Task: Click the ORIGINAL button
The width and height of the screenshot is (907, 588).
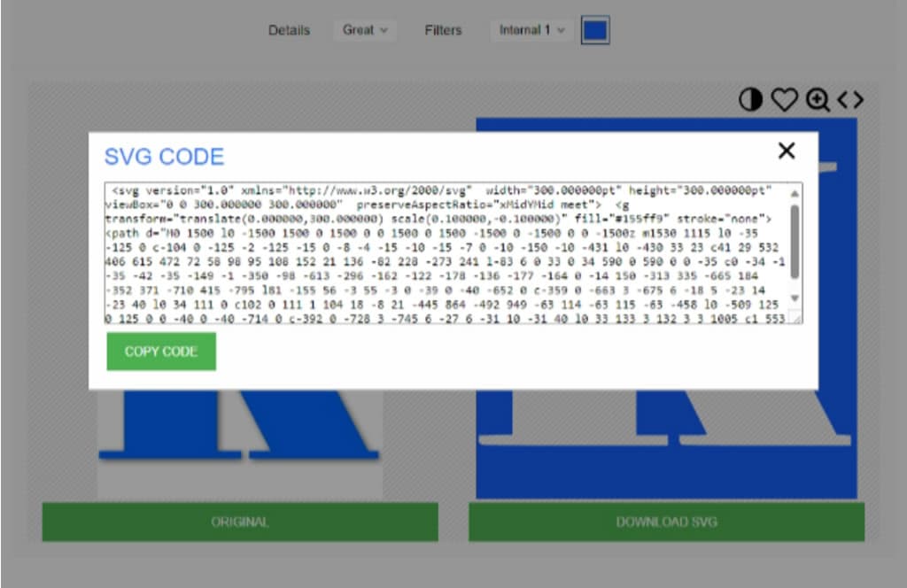Action: coord(240,522)
